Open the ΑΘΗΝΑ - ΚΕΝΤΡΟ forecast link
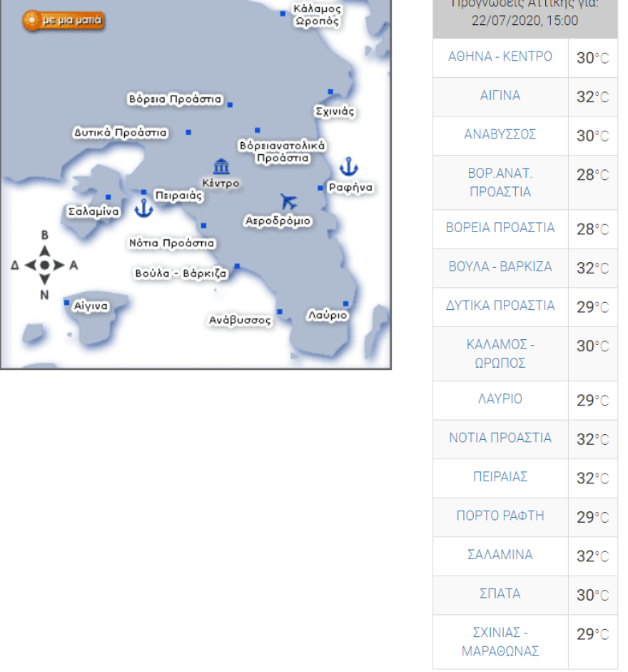Screen dimensions: 628x672 tap(500, 57)
